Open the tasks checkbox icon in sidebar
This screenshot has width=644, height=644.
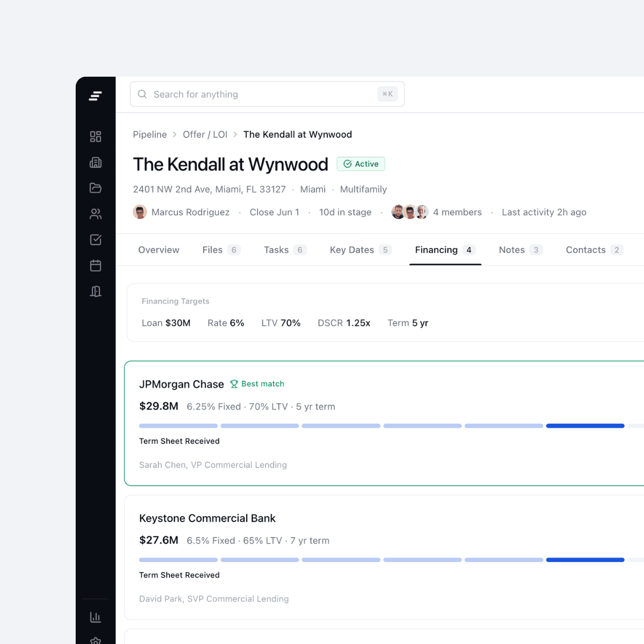[96, 240]
